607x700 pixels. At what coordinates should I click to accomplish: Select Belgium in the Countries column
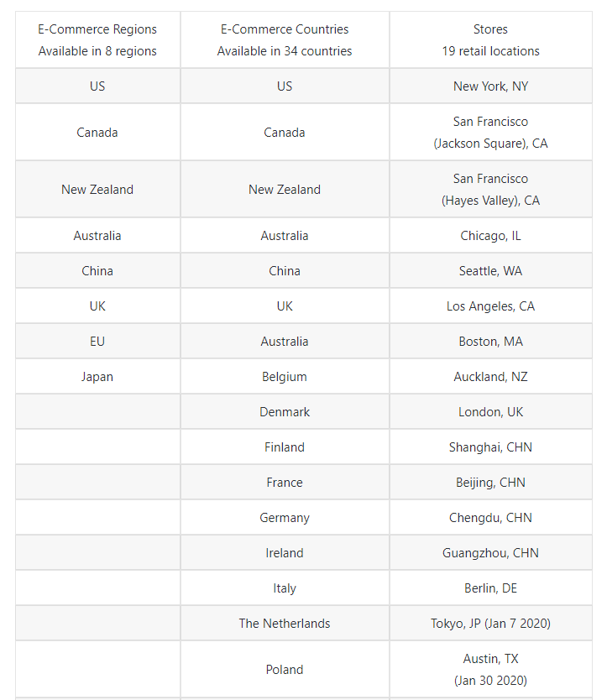[x=285, y=377]
